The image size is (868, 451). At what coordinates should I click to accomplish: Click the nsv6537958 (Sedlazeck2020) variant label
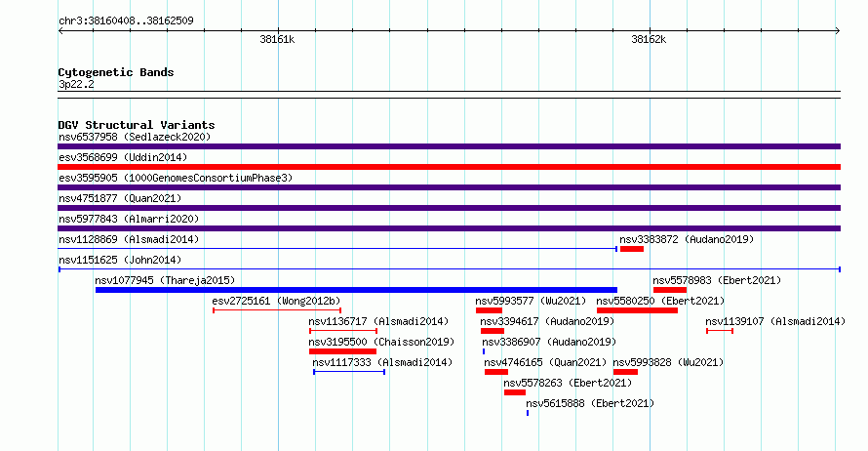tap(135, 137)
